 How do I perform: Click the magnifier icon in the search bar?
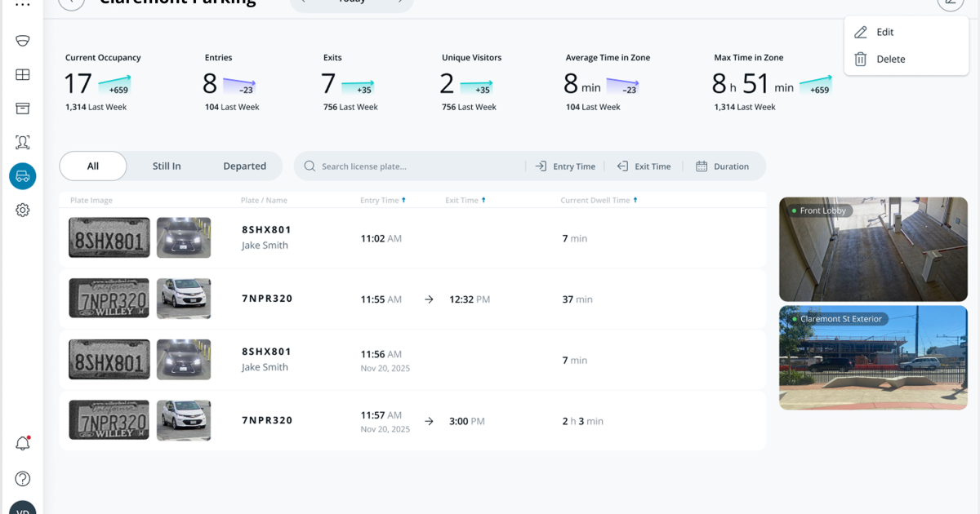[310, 166]
